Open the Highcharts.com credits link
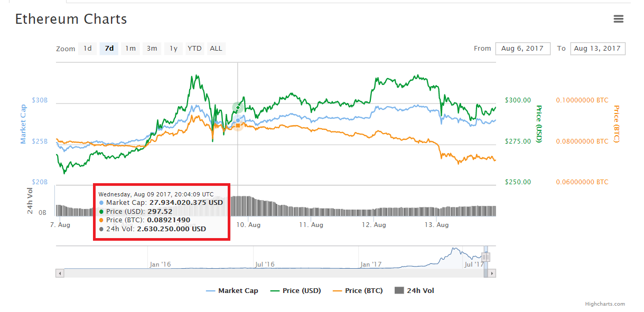This screenshot has height=312, width=644. tap(604, 304)
